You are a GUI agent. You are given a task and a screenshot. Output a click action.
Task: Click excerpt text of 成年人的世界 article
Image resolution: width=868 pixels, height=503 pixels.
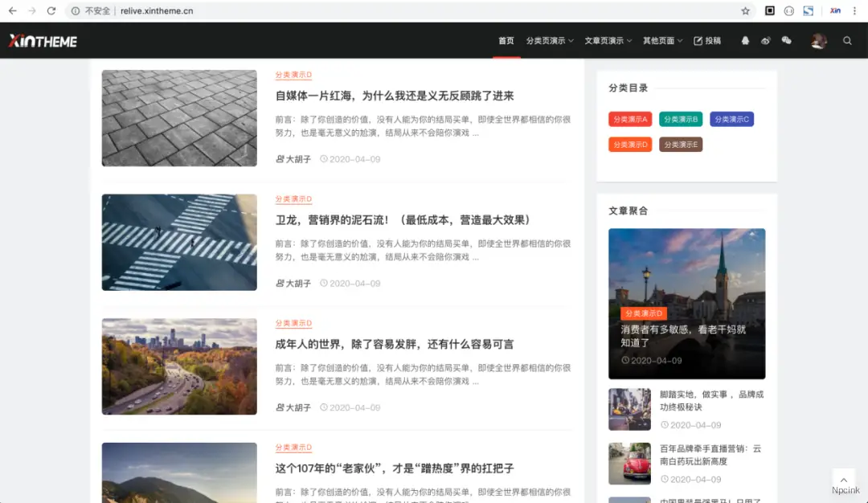(423, 374)
